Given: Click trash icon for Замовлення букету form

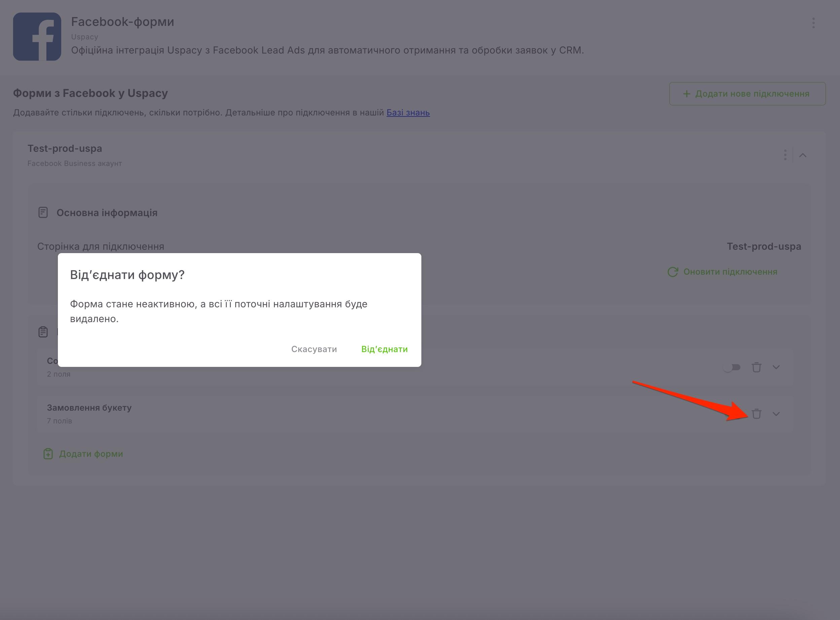Looking at the screenshot, I should point(757,414).
